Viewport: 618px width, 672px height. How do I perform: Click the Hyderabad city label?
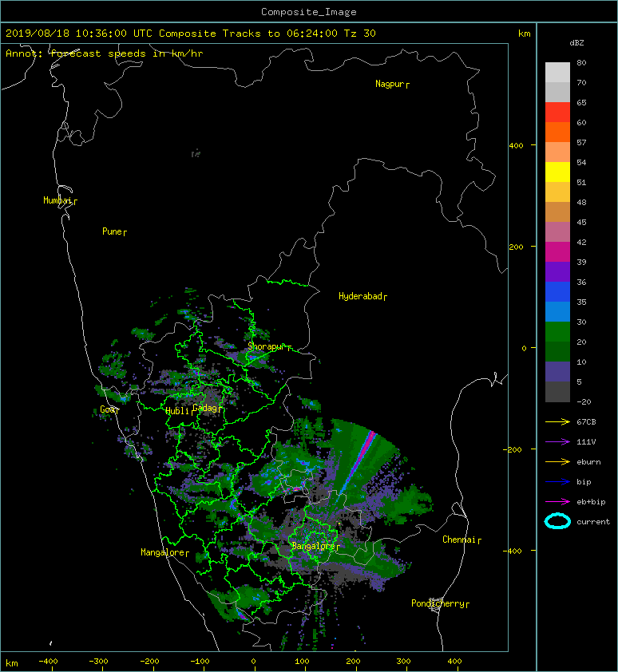360,296
